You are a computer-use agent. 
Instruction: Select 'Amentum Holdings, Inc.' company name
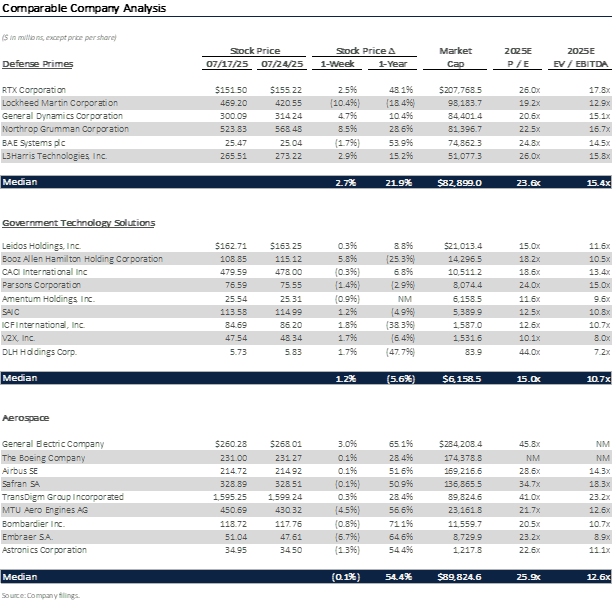[48, 299]
